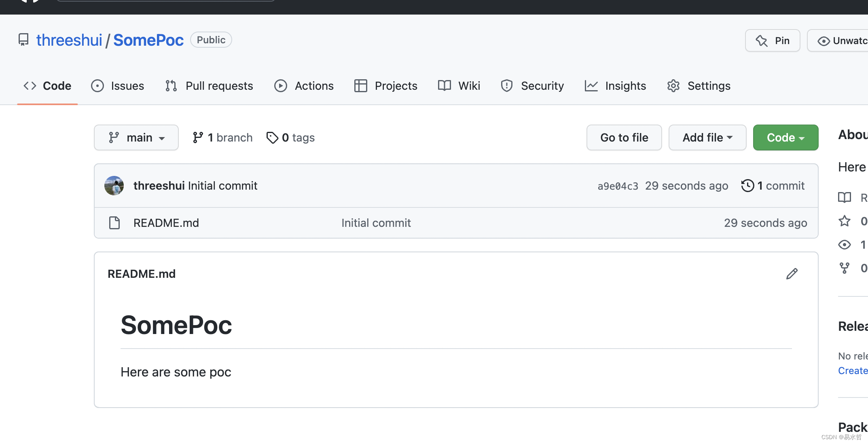Click the Unwatch button

838,40
